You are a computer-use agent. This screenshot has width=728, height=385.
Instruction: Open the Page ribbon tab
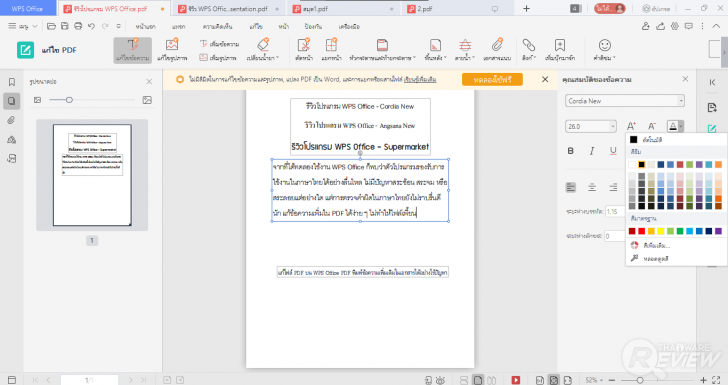pyautogui.click(x=284, y=26)
